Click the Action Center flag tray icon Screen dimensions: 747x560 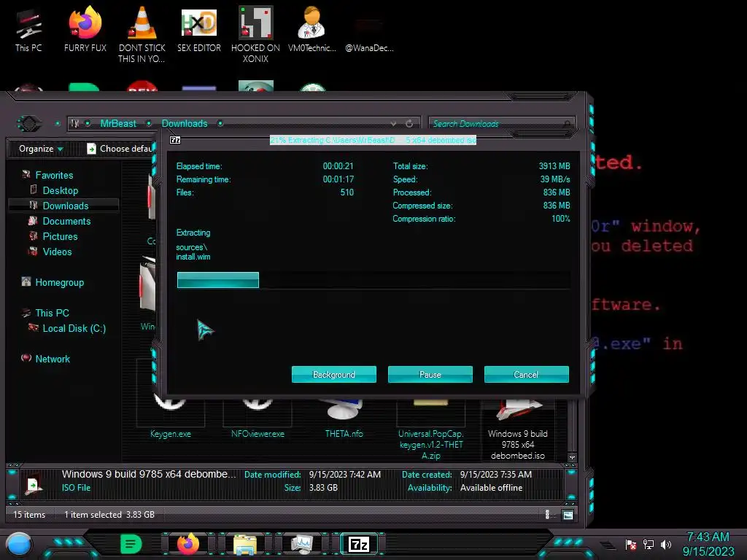point(631,544)
